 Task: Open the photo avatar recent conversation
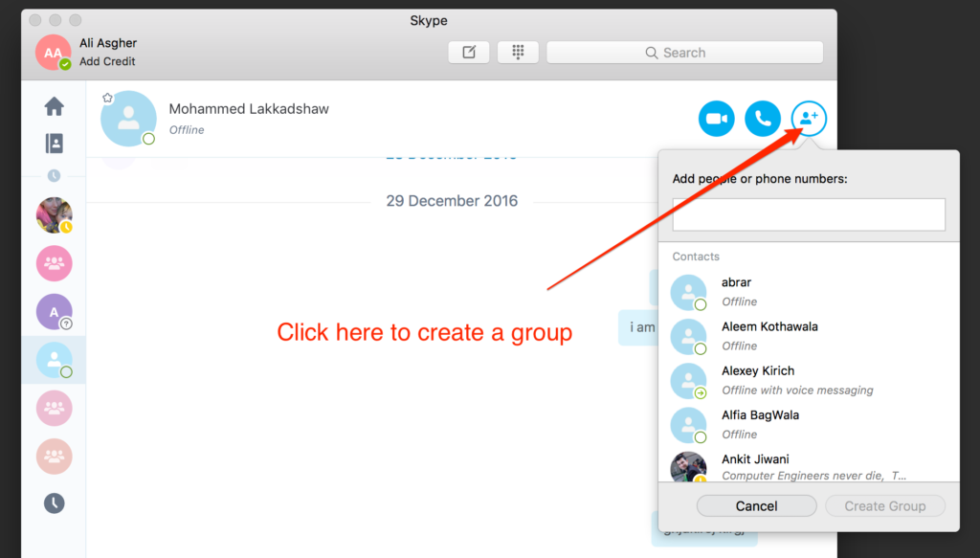coord(55,215)
